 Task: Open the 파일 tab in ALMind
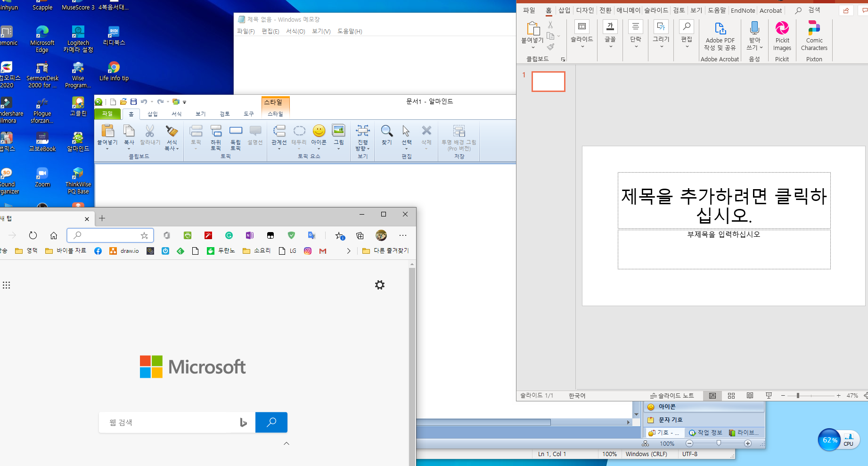(107, 114)
